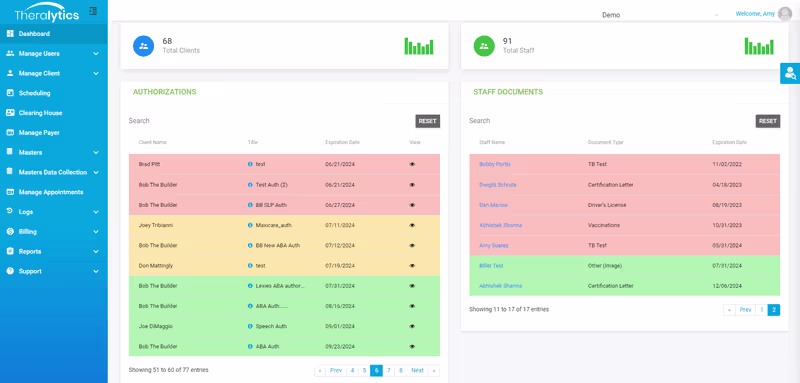Sort by Client Name column header
The image size is (800, 383).
(153, 142)
